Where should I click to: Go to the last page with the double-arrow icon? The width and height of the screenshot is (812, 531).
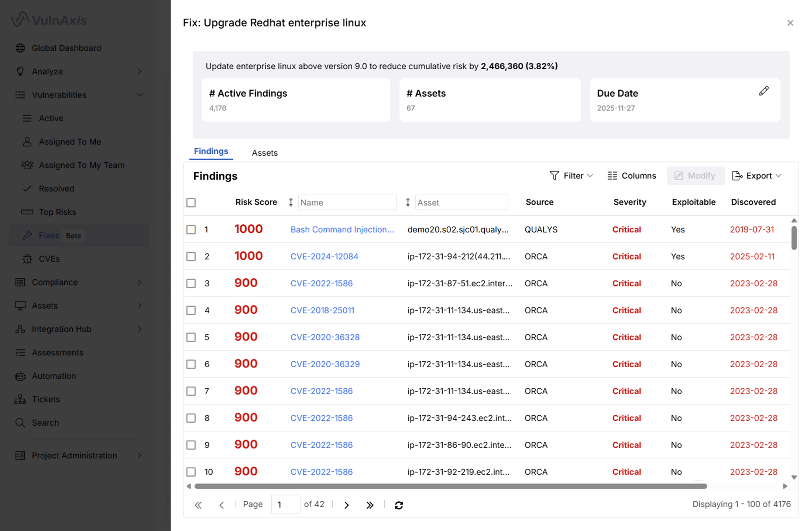(x=370, y=505)
